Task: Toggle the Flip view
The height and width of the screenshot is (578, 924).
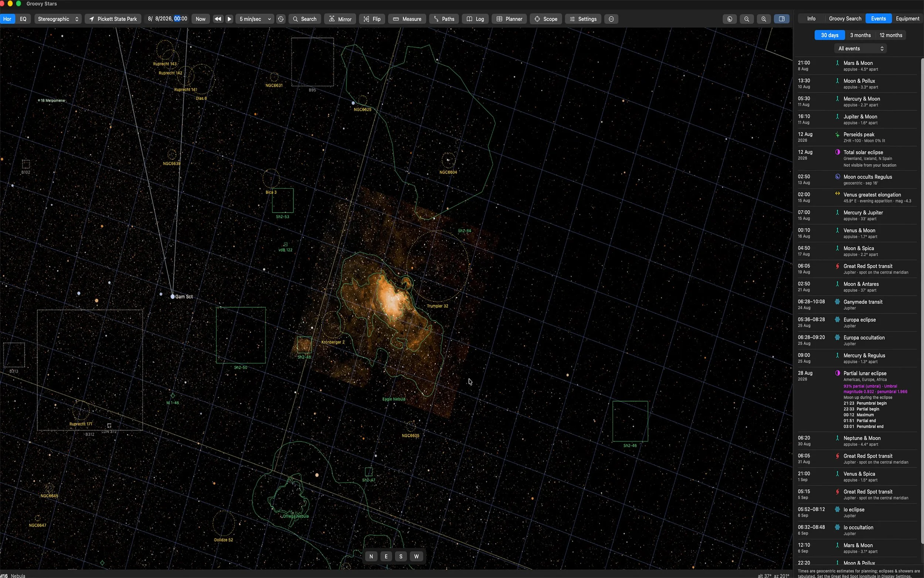Action: click(x=372, y=19)
